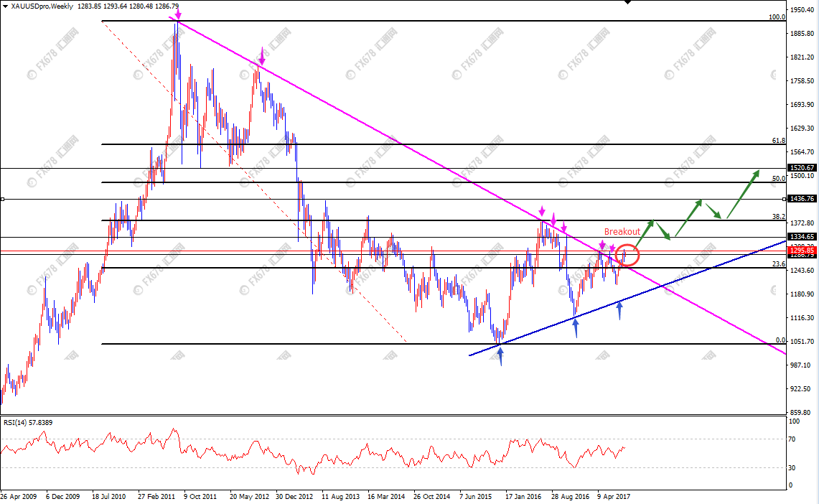
Task: Click the 1180.90 price scale value
Action: 802,294
